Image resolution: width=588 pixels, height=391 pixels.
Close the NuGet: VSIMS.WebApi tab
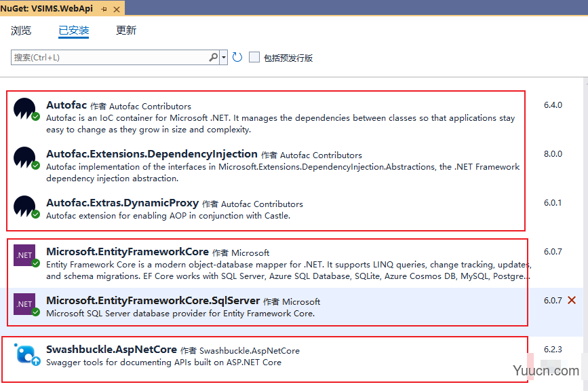click(x=117, y=9)
